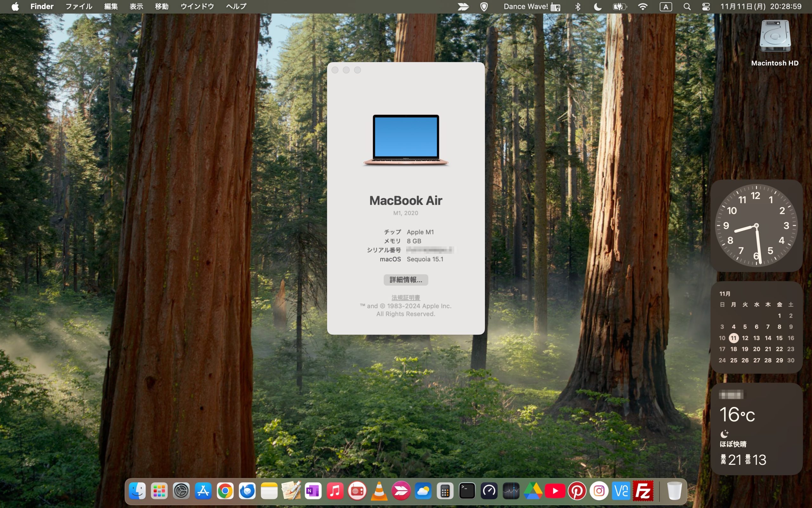
Task: Click the Apple M1 chip value
Action: point(420,232)
